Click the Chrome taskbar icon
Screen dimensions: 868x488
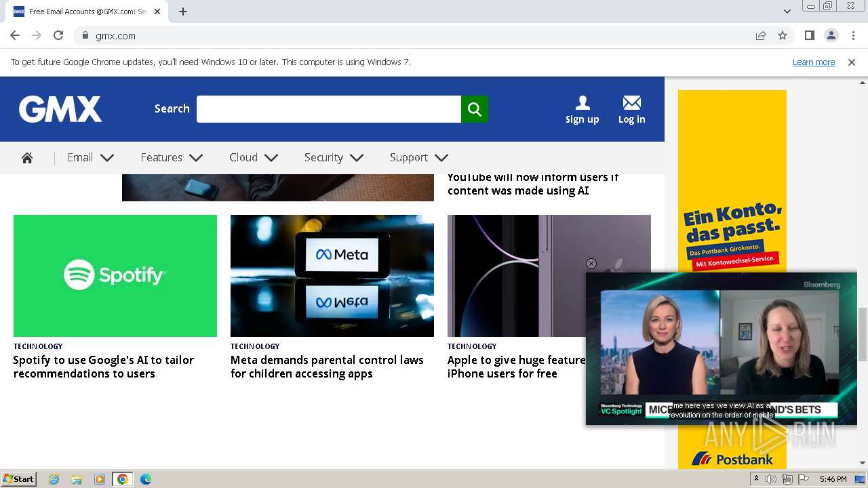click(123, 479)
